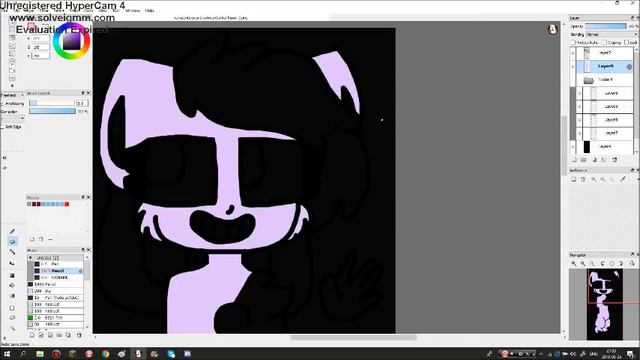Open the Freehand brush mode dropdown

click(x=13, y=95)
